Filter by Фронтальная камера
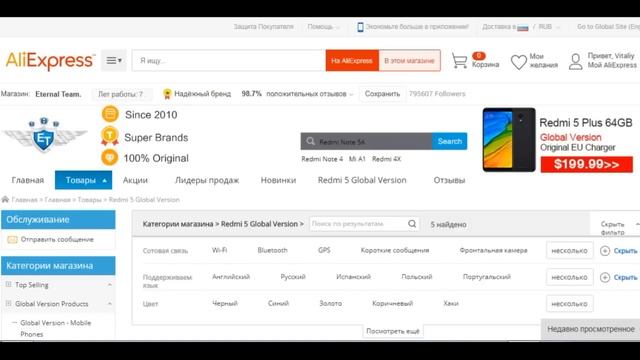This screenshot has height=360, width=640. (493, 250)
